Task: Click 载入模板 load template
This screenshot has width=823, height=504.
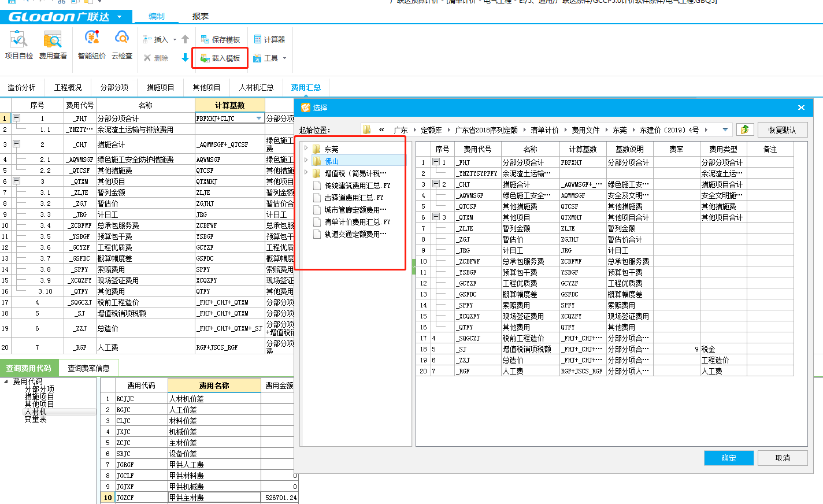Action: (220, 58)
